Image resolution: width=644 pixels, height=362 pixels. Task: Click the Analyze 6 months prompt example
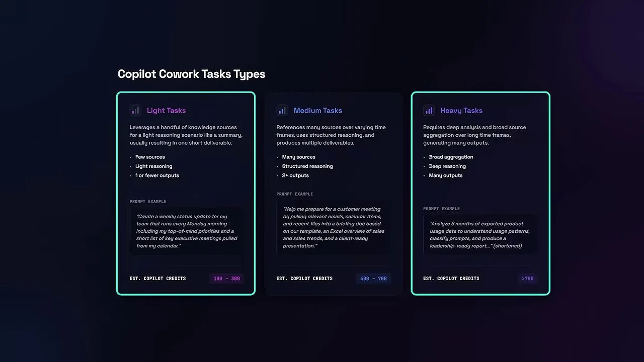(x=480, y=235)
